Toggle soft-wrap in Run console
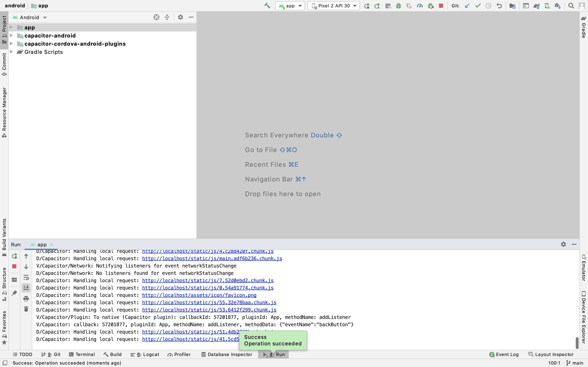 26,277
